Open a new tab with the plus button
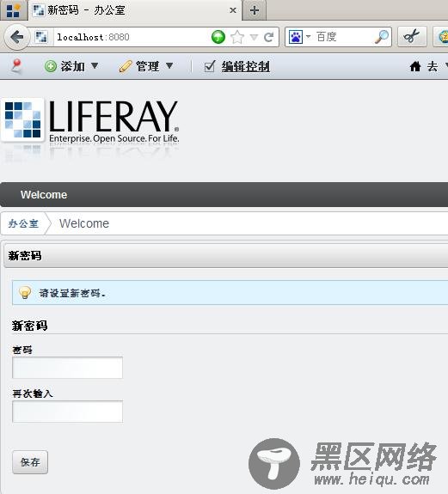 tap(255, 10)
